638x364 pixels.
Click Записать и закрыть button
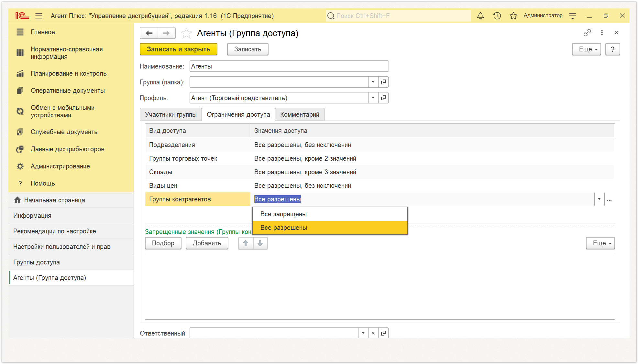pos(179,49)
